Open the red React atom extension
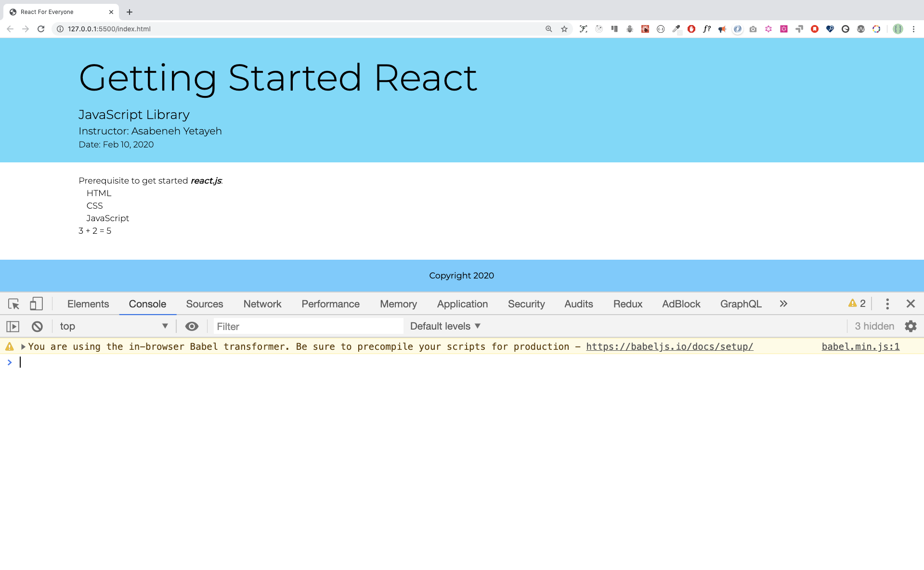This screenshot has width=924, height=570. (645, 29)
